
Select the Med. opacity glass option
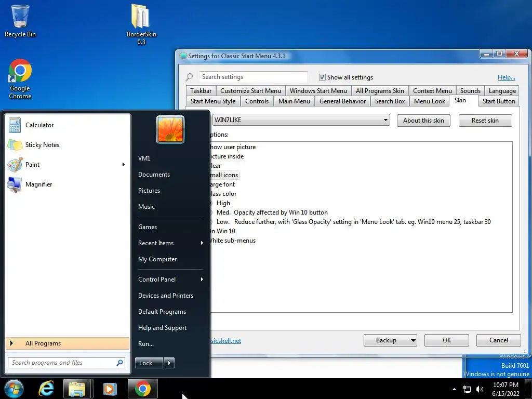[x=271, y=212]
